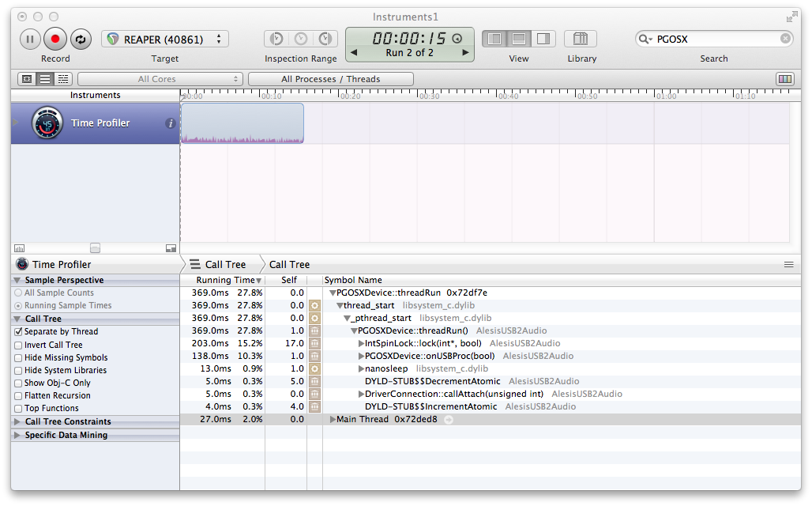Screen dimensions: 812x506
Task: Click the Time Profiler info icon
Action: click(x=170, y=123)
